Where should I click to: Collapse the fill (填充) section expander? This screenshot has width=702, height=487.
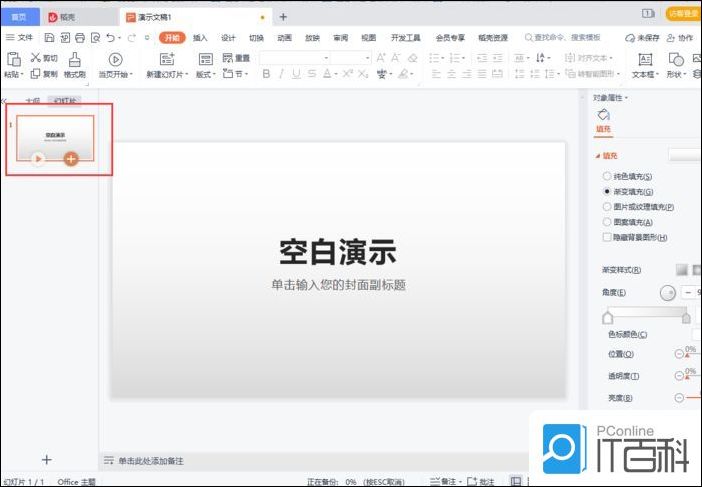(x=597, y=156)
